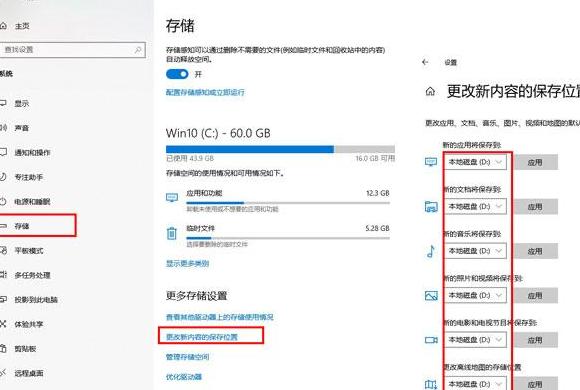Viewport: 580px width, 390px height.
Task: Open dropdown under 更改离线地图的存储位置
Action: click(x=475, y=384)
